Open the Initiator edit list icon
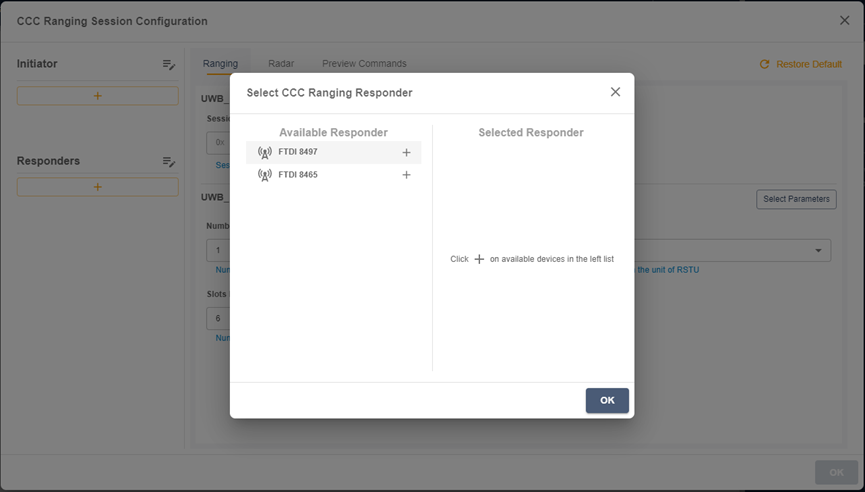The height and width of the screenshot is (492, 865). (169, 64)
